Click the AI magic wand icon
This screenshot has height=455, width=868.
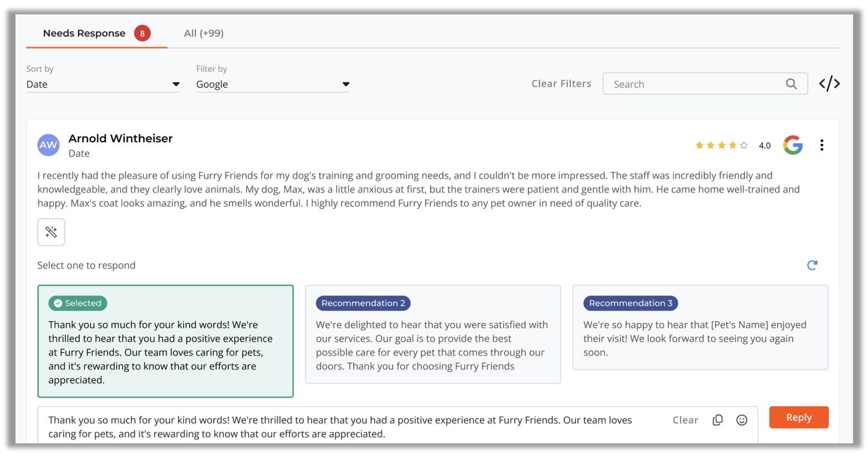click(x=51, y=232)
